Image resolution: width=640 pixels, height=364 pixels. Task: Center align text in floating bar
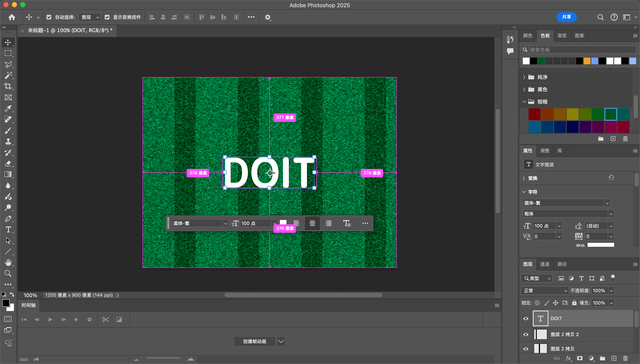point(312,223)
